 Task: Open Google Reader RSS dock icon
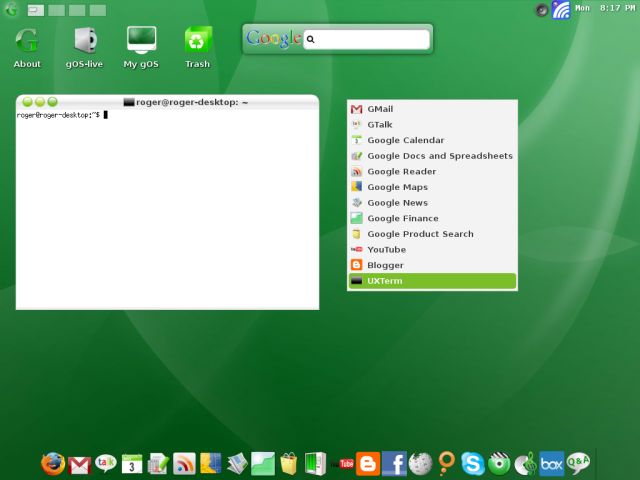tap(184, 464)
